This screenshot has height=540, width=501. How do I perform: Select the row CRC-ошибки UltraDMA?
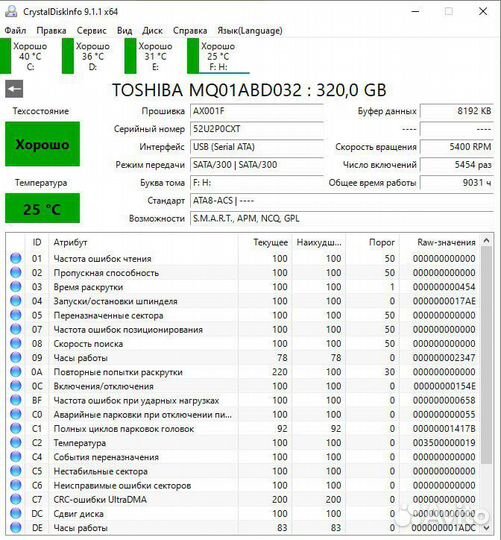pos(243,499)
